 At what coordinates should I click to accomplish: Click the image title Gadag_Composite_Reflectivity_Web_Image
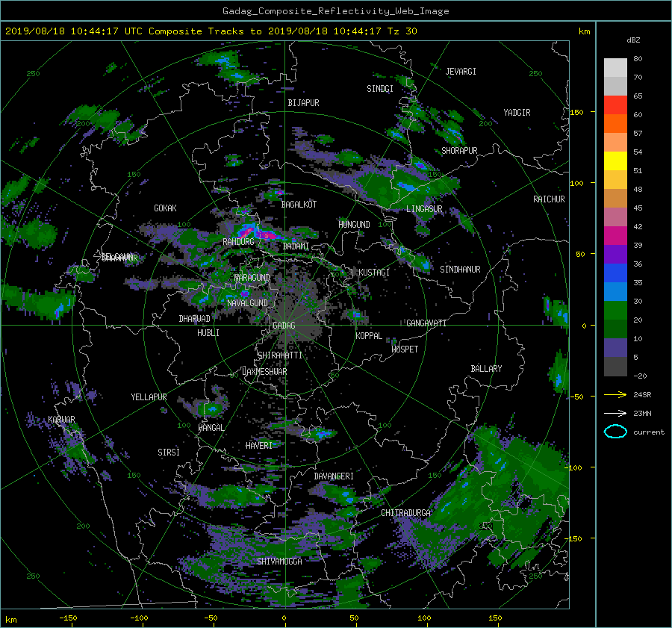click(335, 11)
